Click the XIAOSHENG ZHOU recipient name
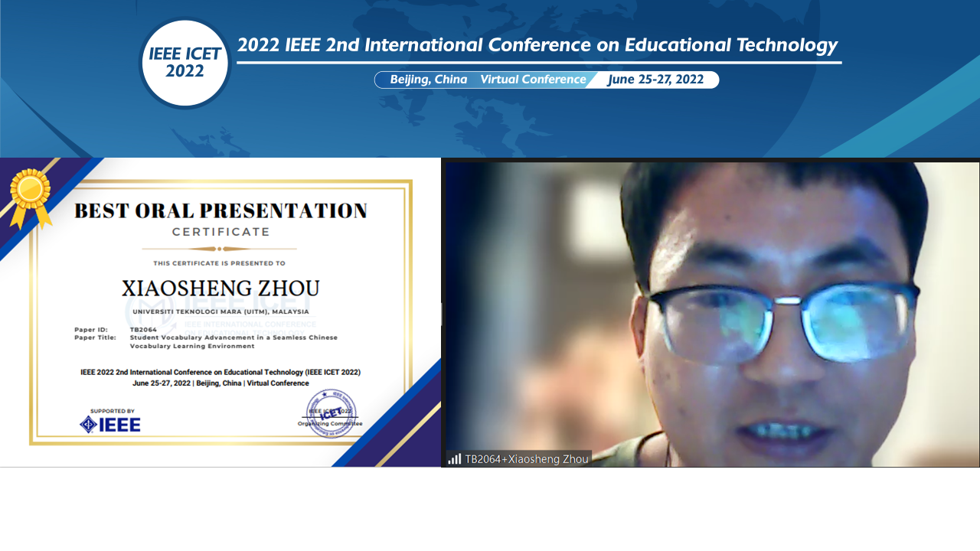 (219, 289)
